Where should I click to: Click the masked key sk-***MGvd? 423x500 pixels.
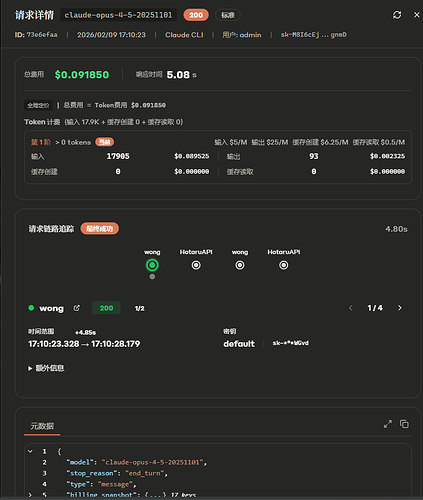tap(291, 343)
